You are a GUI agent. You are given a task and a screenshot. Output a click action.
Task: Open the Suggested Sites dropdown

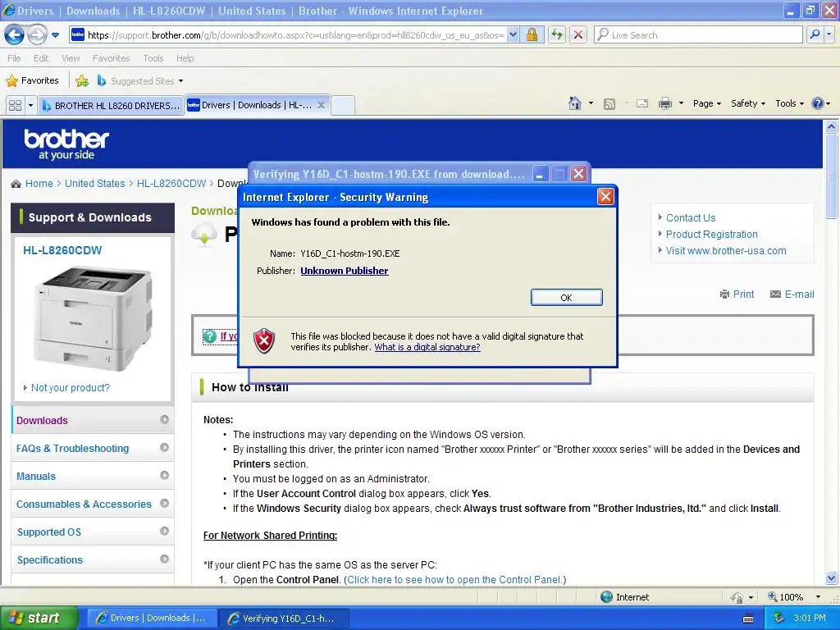coord(140,81)
